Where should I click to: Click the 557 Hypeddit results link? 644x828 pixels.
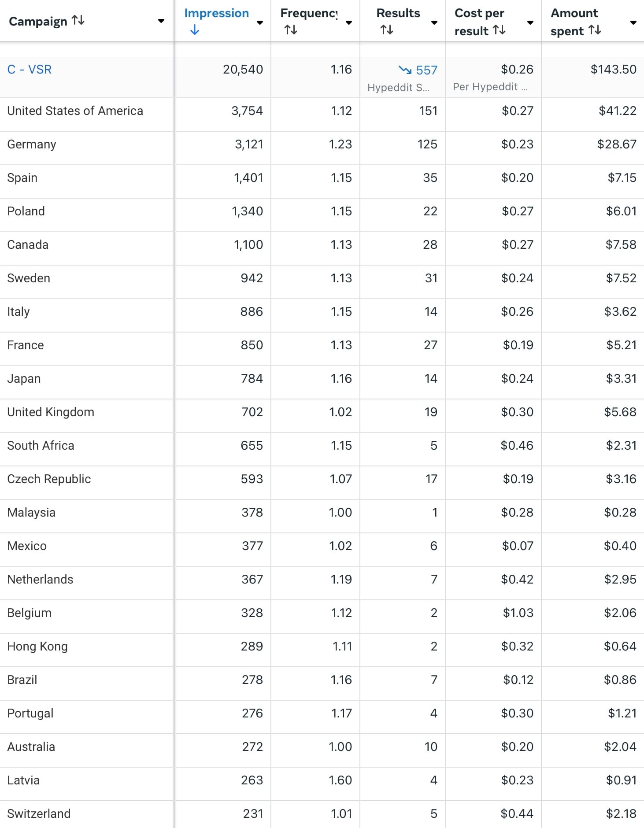tap(426, 70)
